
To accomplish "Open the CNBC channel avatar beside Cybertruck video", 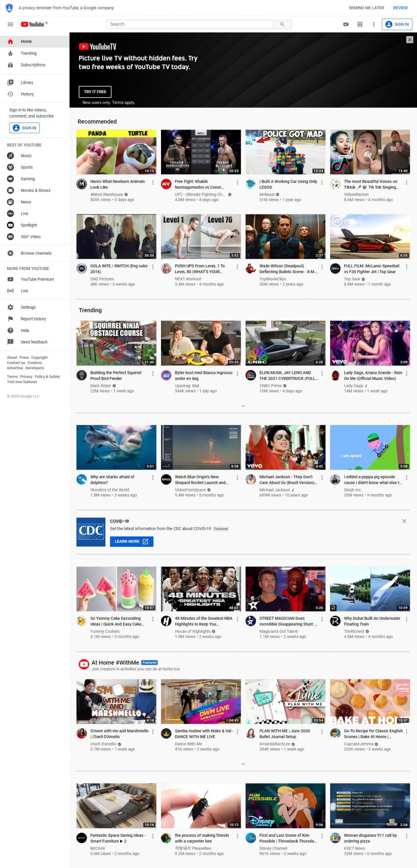I will 251,375.
